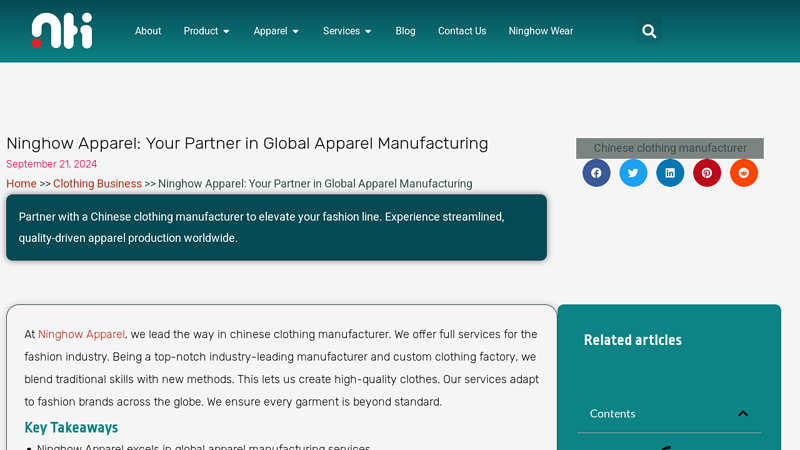This screenshot has width=800, height=450.
Task: Click the September 21, 2024 date
Action: 52,164
